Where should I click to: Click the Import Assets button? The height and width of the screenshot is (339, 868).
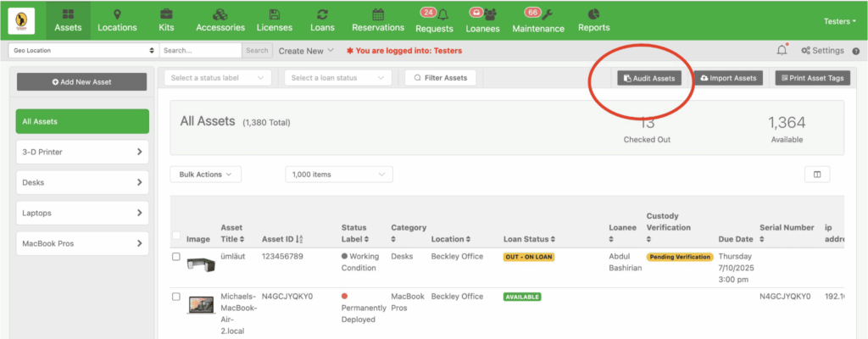point(728,78)
